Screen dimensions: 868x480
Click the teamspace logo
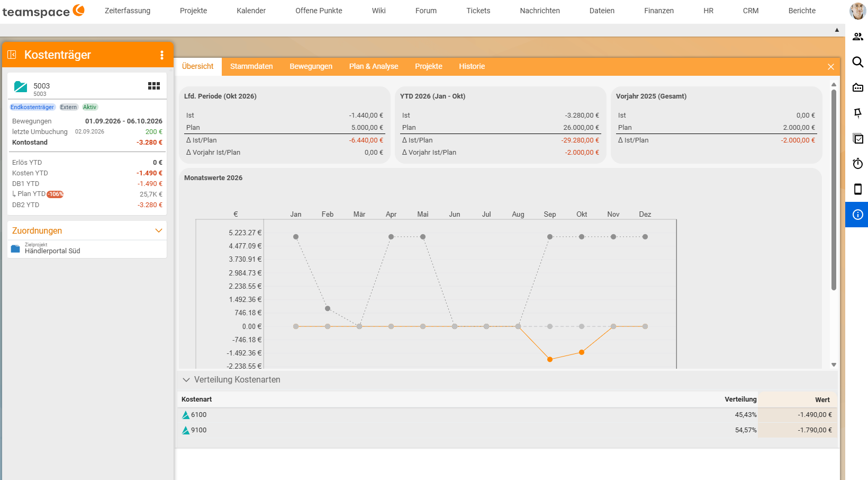43,11
